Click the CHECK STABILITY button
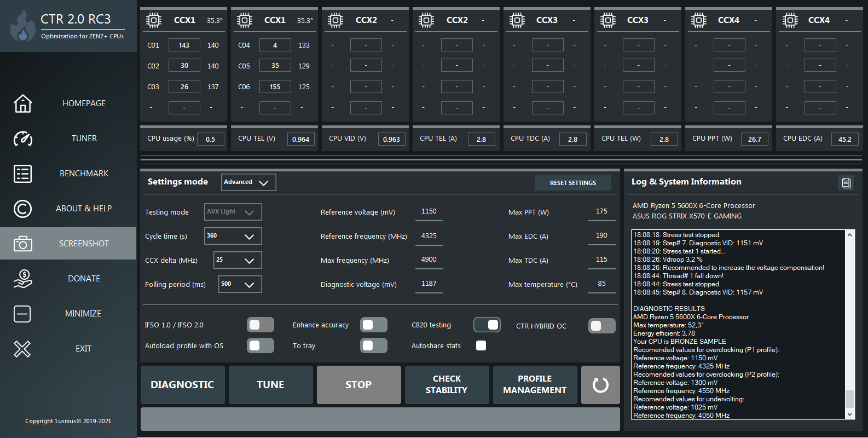 (447, 385)
